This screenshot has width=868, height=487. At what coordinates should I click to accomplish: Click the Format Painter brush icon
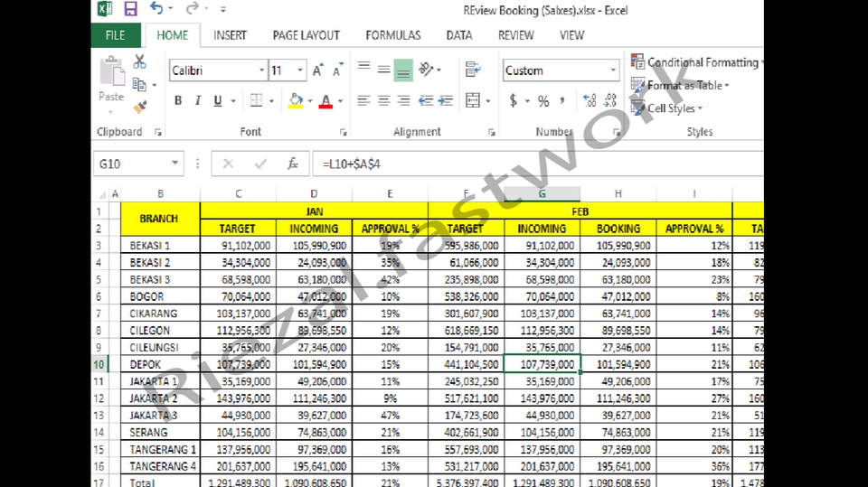(x=140, y=107)
